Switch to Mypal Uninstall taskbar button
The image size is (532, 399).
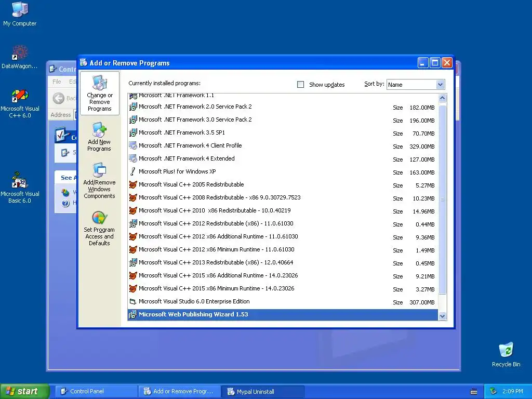pos(262,391)
